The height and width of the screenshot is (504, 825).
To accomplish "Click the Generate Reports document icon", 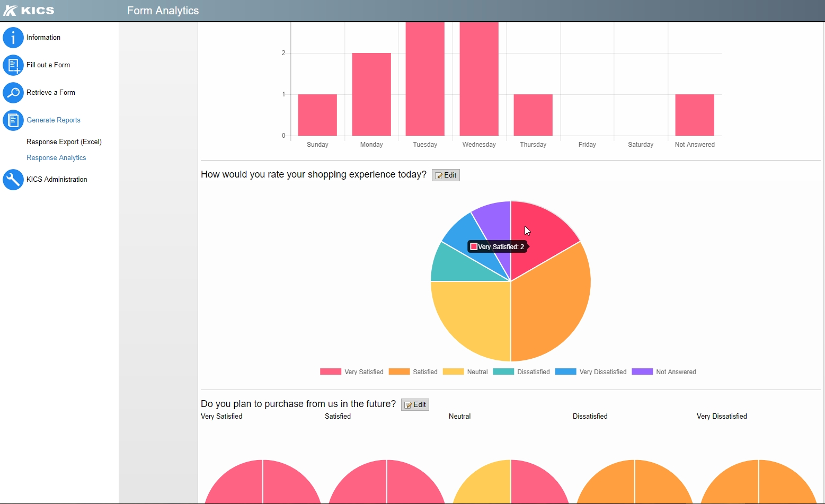I will (13, 120).
